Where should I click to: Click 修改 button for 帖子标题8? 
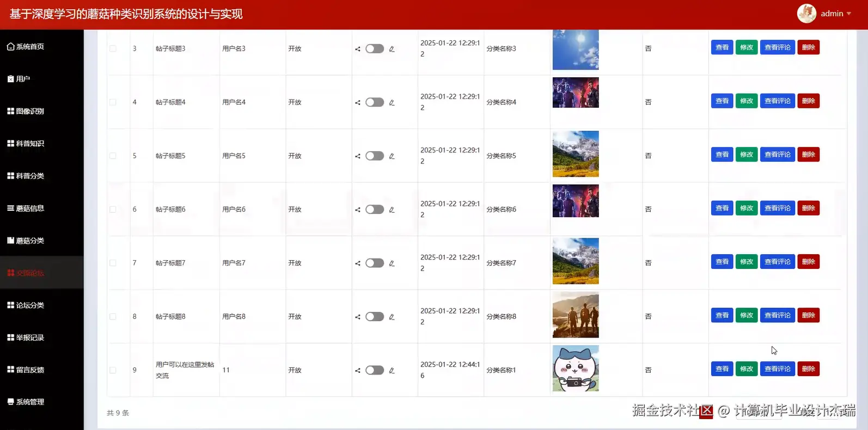pyautogui.click(x=747, y=316)
